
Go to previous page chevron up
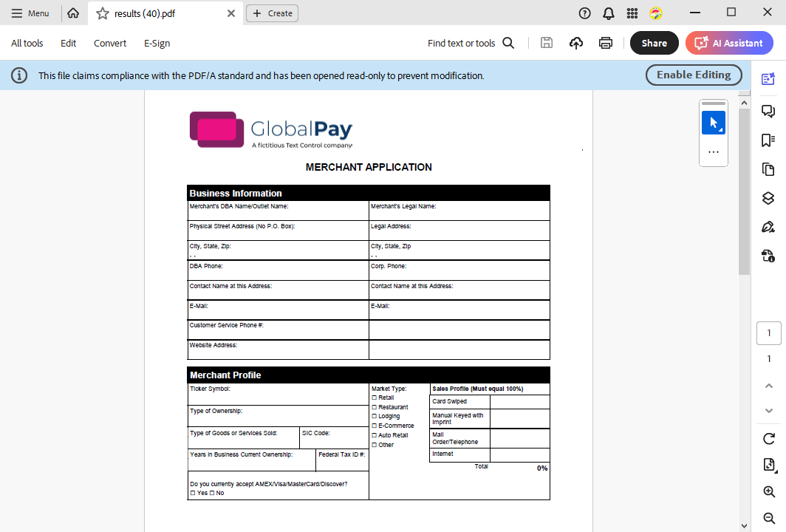coord(769,386)
